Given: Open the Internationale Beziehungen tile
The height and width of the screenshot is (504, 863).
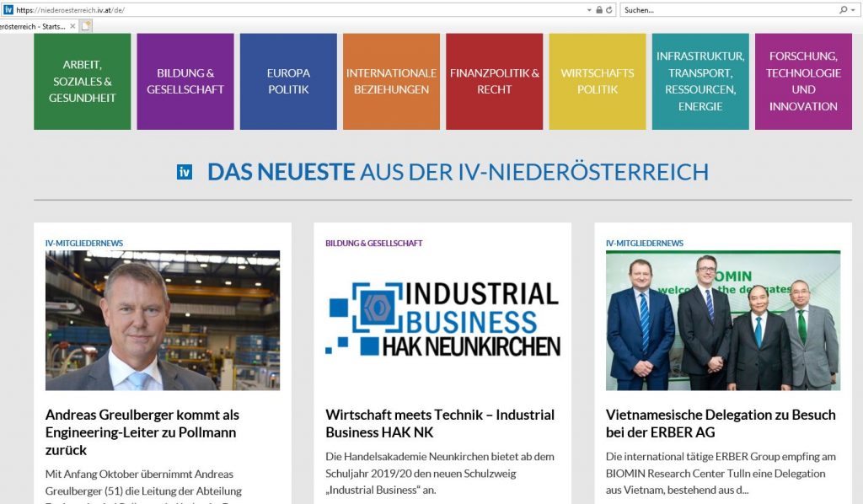Looking at the screenshot, I should (391, 82).
